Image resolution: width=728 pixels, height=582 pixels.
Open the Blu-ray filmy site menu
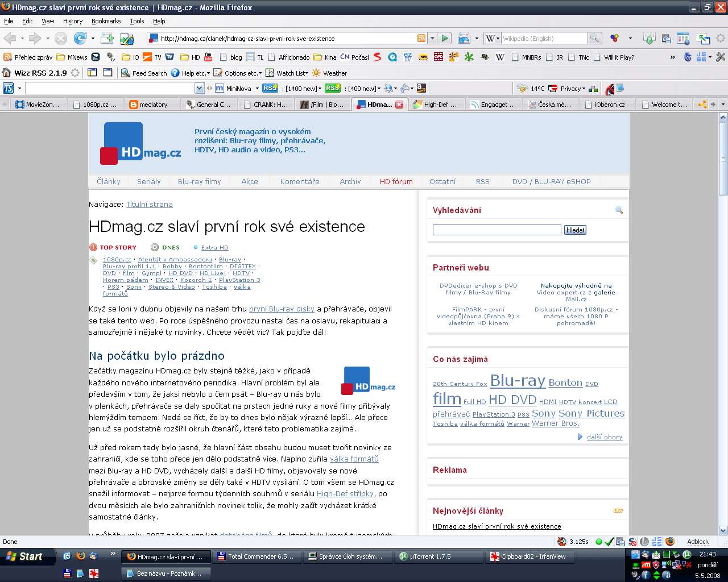coord(199,181)
